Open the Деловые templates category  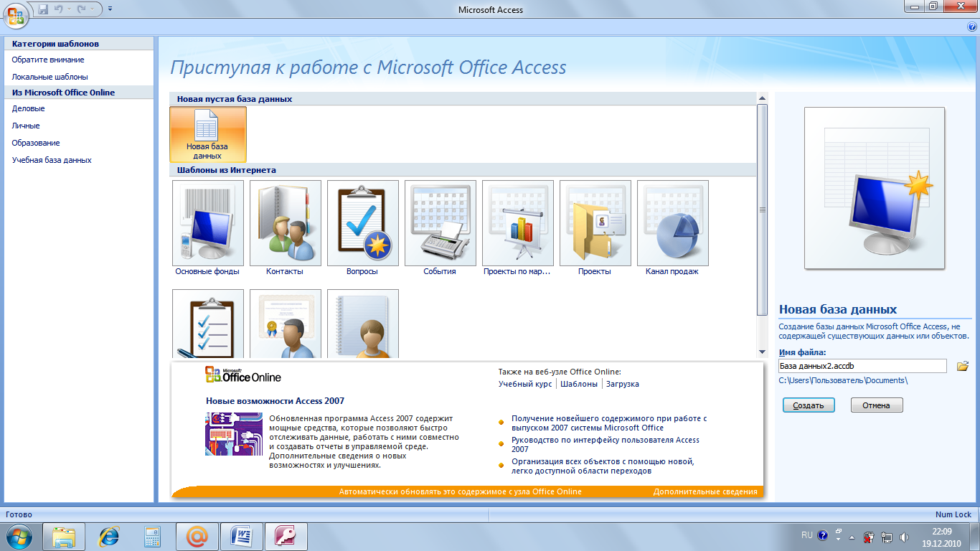(28, 108)
